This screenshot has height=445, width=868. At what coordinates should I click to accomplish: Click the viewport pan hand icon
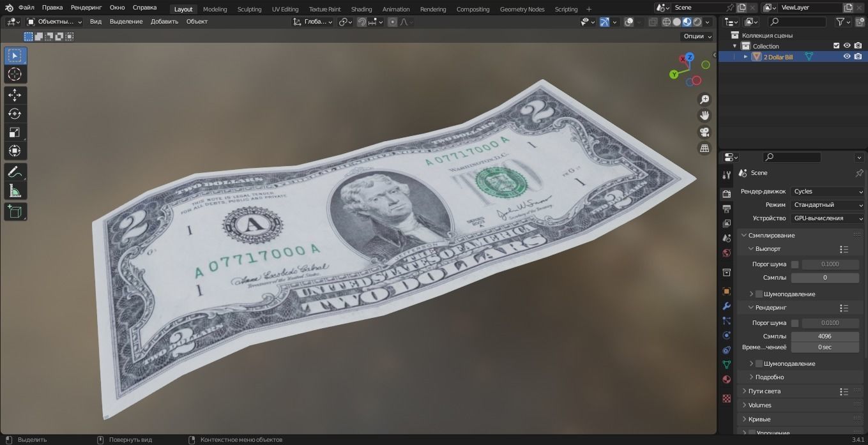704,116
